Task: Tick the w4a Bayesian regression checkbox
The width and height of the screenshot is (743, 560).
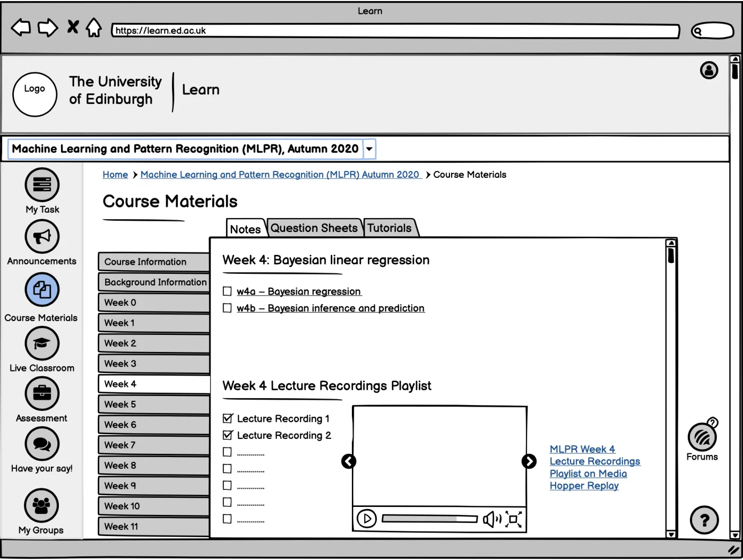Action: tap(227, 291)
